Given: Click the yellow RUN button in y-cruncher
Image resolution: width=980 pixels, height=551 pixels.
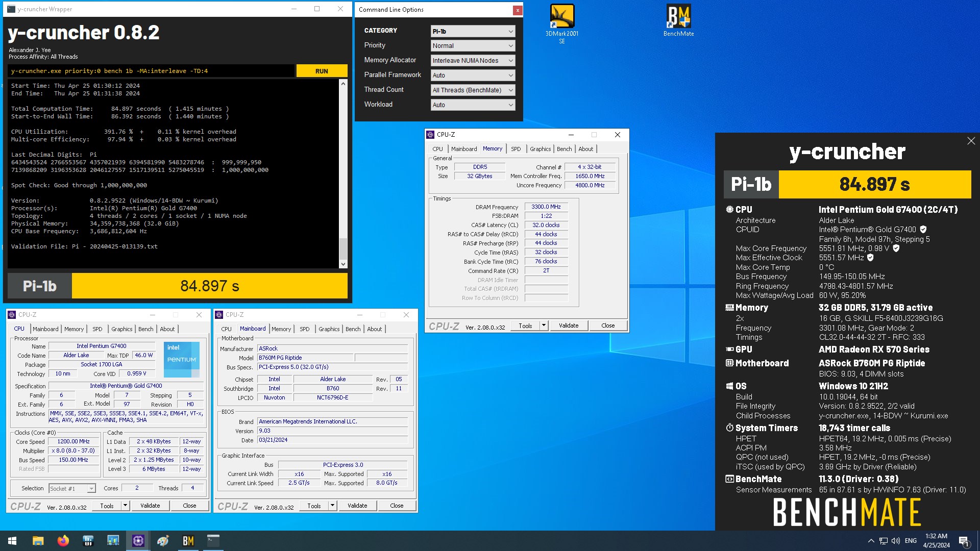Looking at the screenshot, I should pos(322,71).
